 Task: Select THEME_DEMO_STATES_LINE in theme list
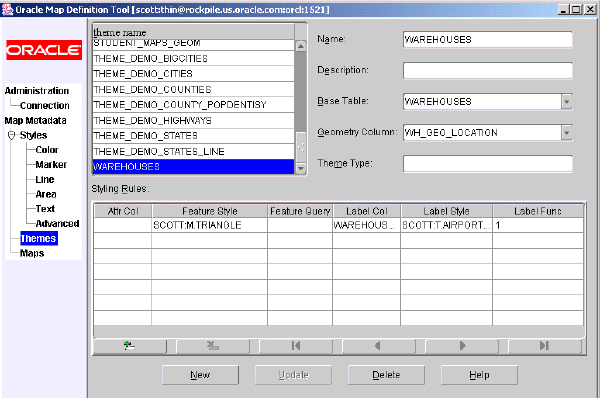click(x=194, y=151)
